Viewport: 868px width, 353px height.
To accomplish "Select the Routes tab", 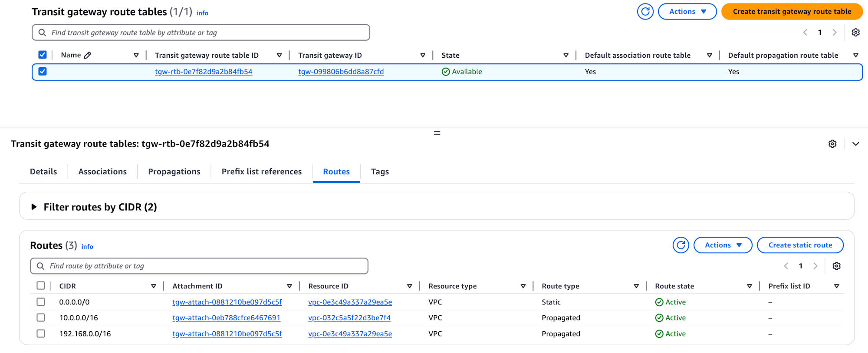I will (336, 172).
